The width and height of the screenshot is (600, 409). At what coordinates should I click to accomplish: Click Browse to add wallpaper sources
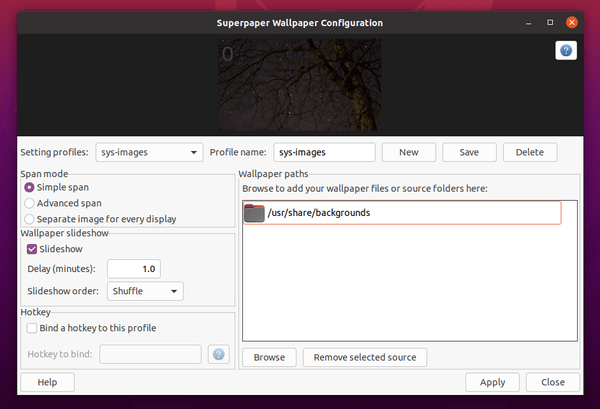[269, 357]
